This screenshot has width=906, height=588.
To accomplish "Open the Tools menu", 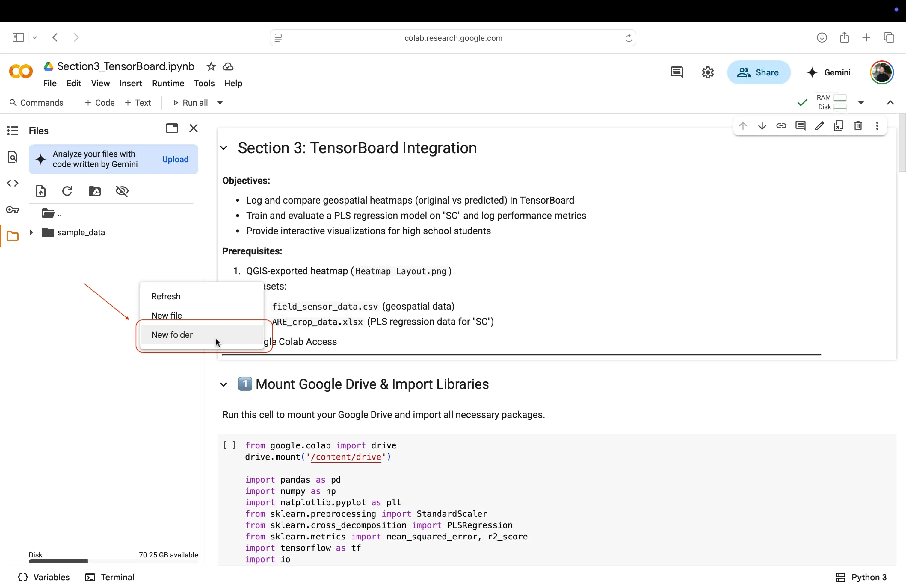I will pos(204,83).
